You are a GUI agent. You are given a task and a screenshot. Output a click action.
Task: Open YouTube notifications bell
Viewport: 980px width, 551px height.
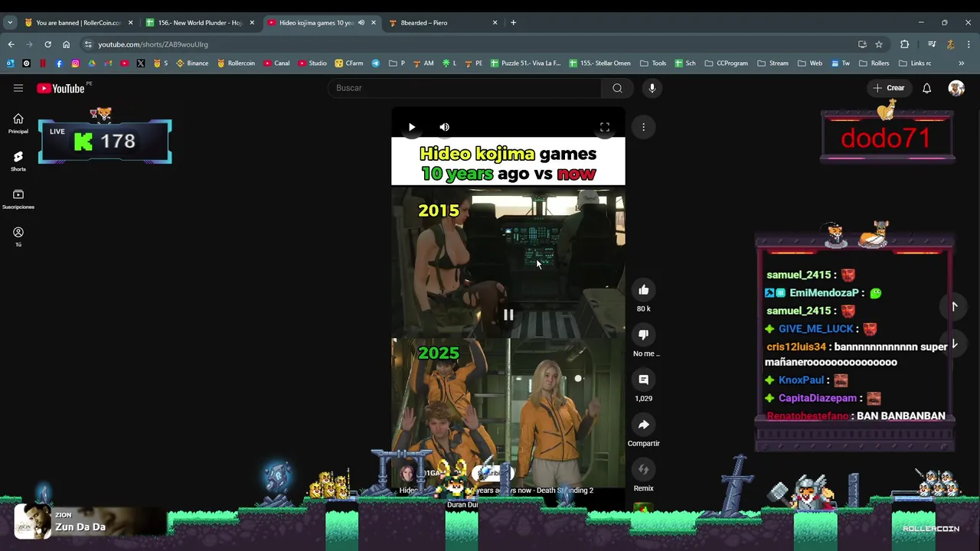coord(926,88)
